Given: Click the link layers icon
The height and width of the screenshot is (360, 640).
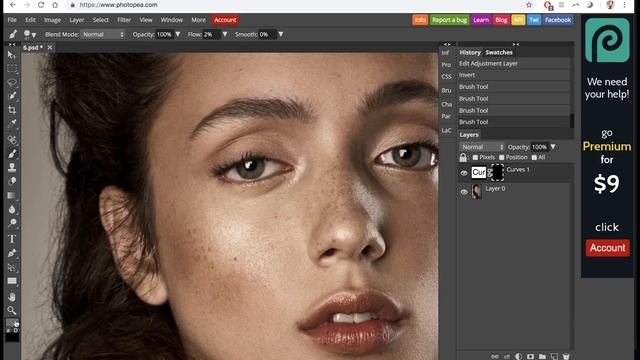Looking at the screenshot, I should (x=495, y=356).
